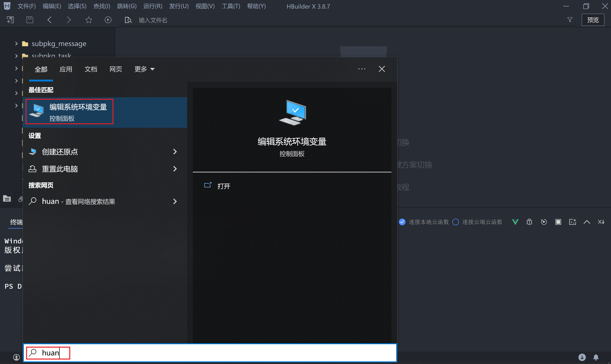Click the bookmark star icon
The width and height of the screenshot is (611, 364).
point(88,20)
